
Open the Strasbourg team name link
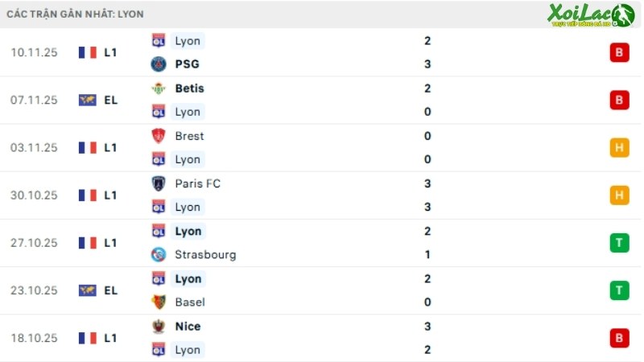tap(205, 255)
